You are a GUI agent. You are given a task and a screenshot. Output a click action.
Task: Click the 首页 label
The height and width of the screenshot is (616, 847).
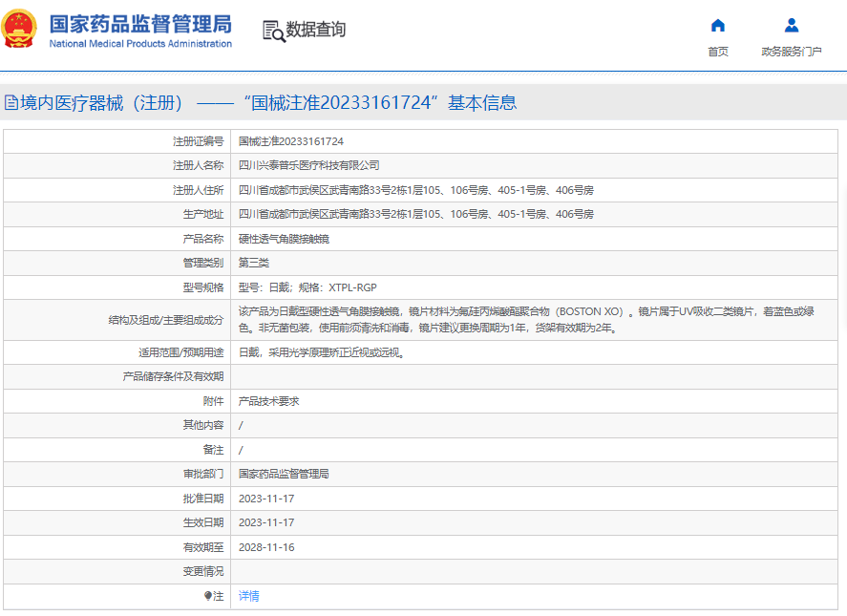pyautogui.click(x=718, y=52)
